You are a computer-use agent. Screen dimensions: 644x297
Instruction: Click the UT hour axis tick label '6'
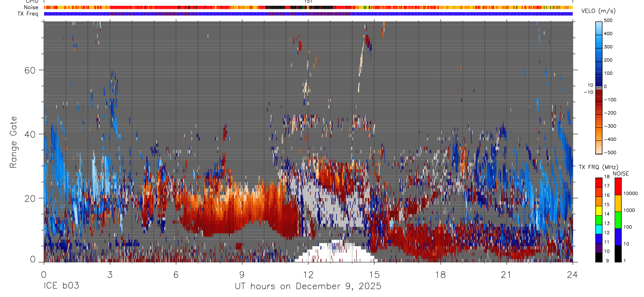click(x=176, y=274)
